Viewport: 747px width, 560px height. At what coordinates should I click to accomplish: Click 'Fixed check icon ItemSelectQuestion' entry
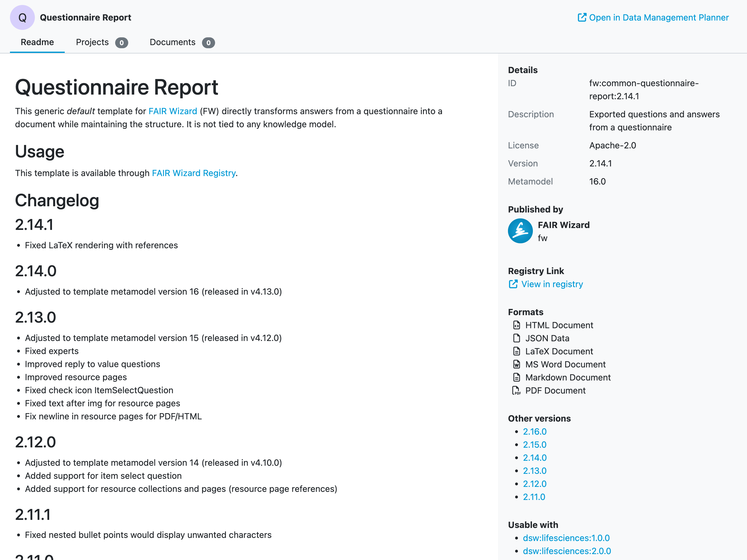click(99, 390)
